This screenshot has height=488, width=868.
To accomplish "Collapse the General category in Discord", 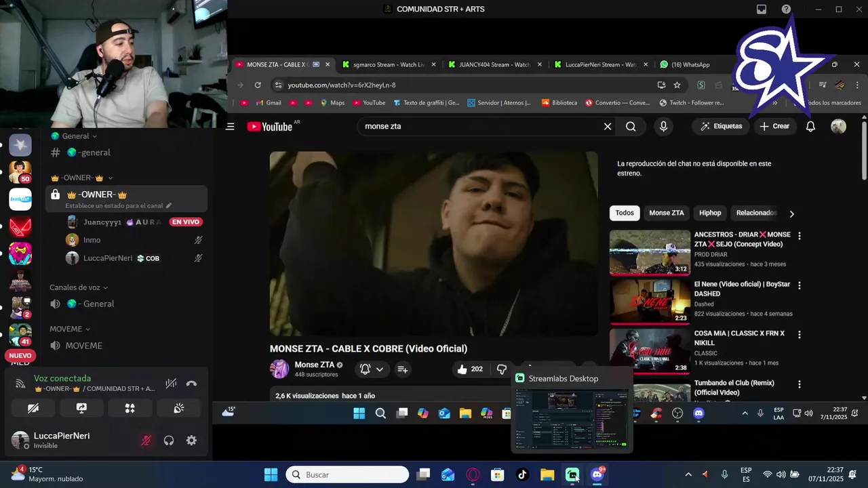I will [x=74, y=136].
